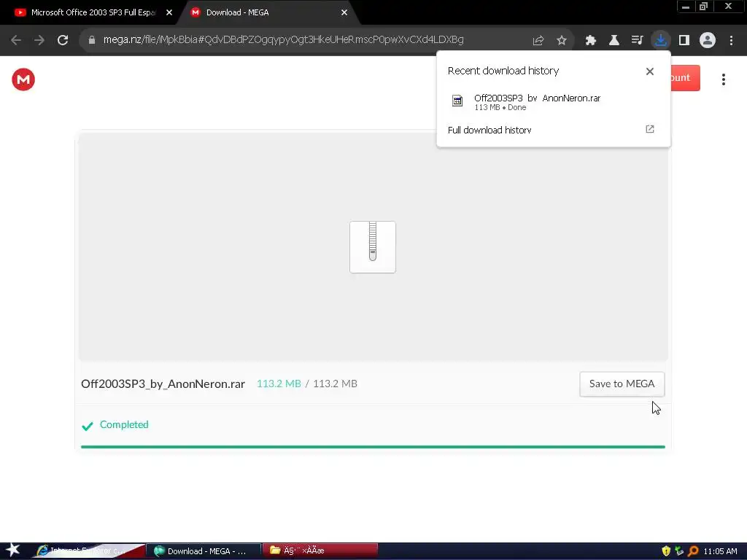
Task: Open MEGA page three-dot menu
Action: pyautogui.click(x=723, y=79)
